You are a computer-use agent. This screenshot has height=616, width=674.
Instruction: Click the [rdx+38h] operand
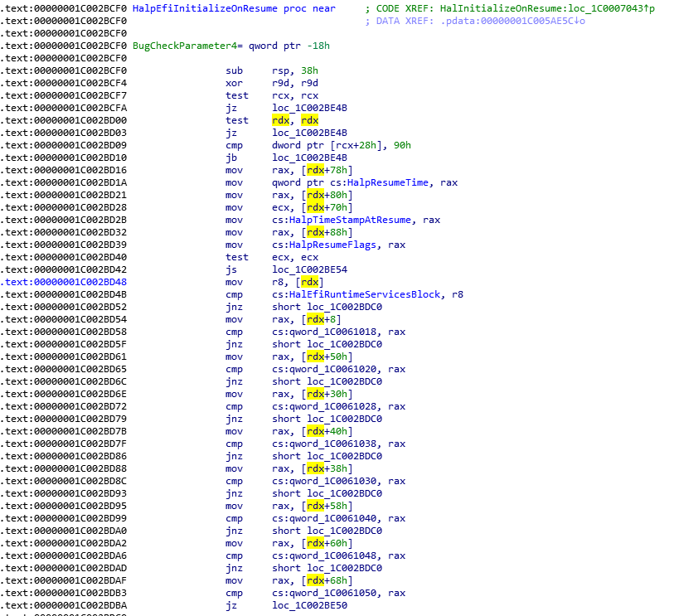(327, 469)
